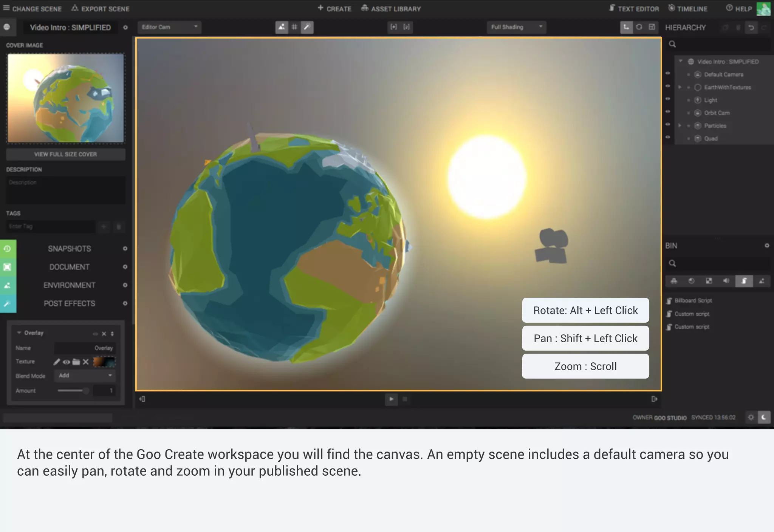Select the texture checkerboard filter in Bin
Image resolution: width=774 pixels, height=532 pixels.
[x=709, y=281]
